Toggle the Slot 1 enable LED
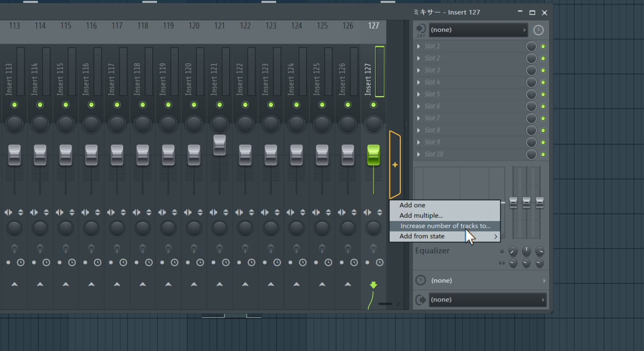 point(543,46)
